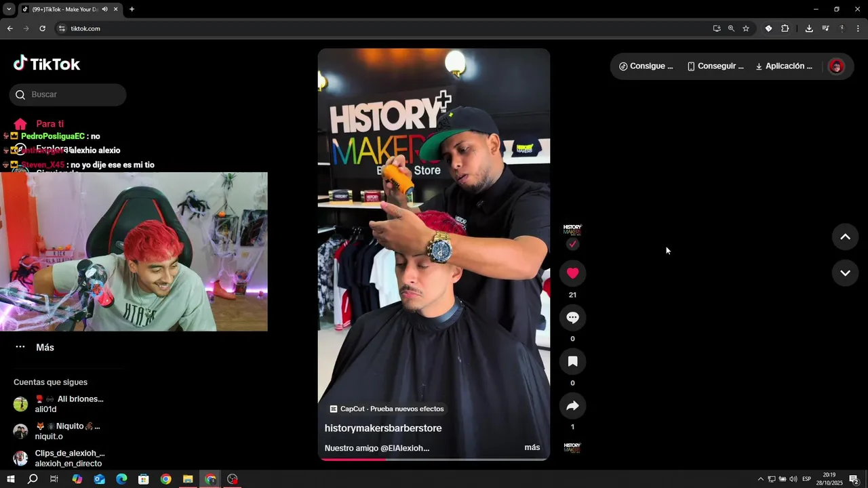Go to previous video arrow
Screen dimensions: 868x488
coord(845,237)
